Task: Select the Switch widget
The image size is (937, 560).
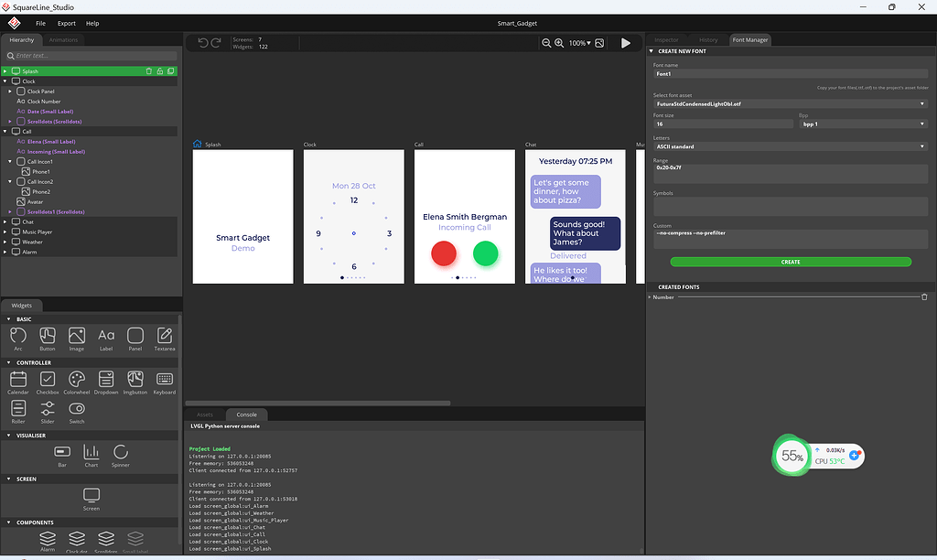Action: [x=77, y=412]
